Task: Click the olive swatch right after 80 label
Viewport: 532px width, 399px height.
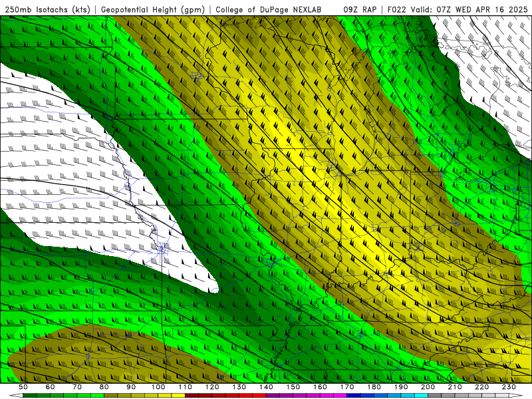Action: pyautogui.click(x=110, y=395)
